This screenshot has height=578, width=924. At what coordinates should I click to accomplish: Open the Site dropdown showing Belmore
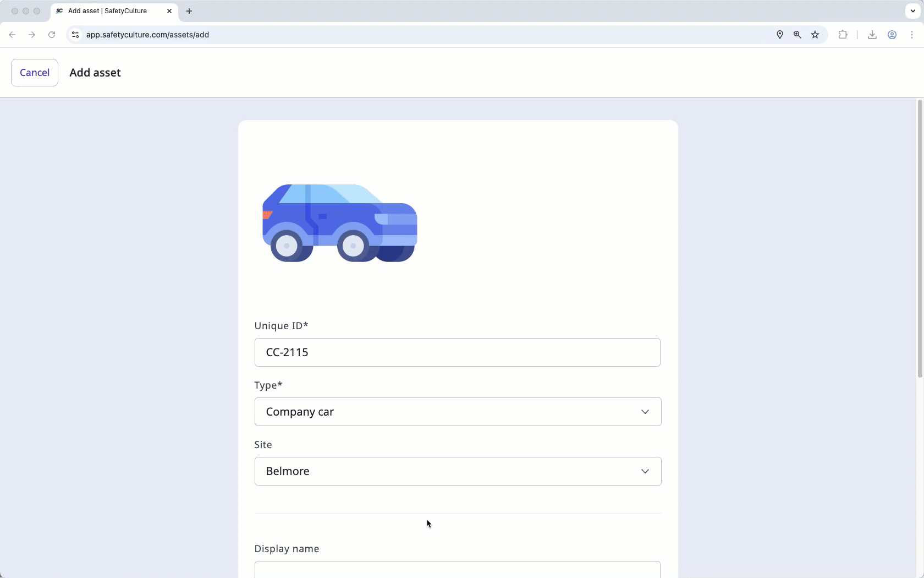(x=458, y=471)
